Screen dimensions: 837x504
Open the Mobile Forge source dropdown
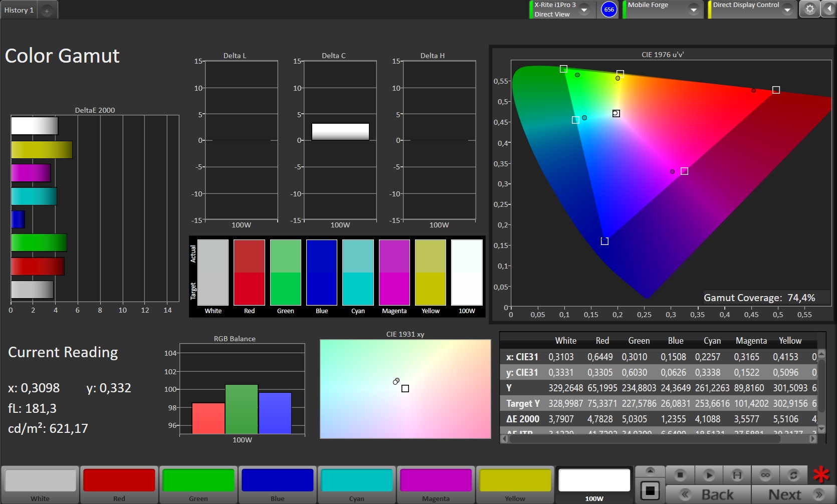[693, 10]
